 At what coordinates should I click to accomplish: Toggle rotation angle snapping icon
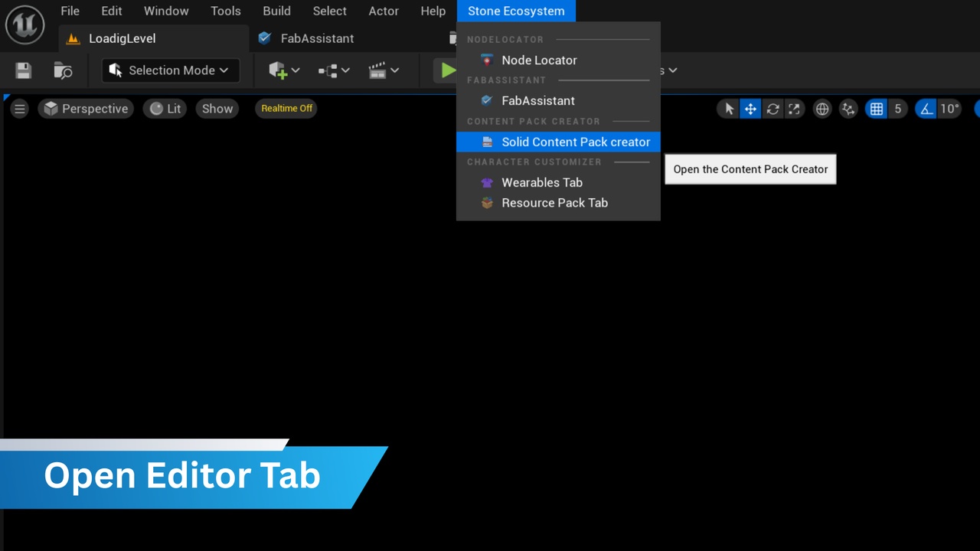(x=926, y=109)
